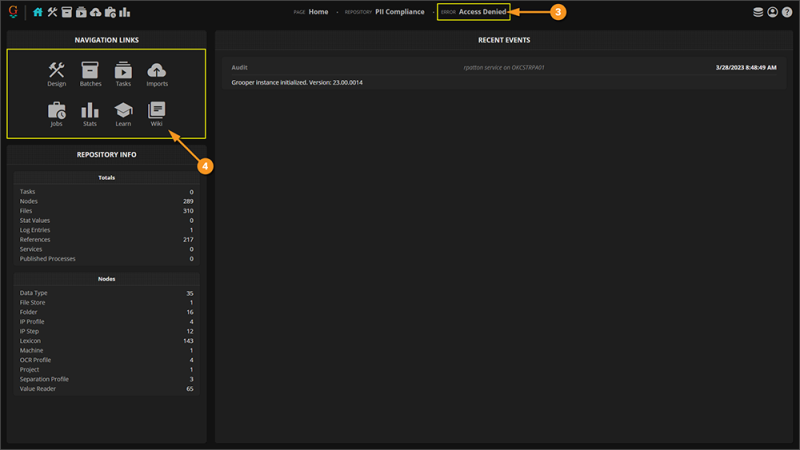Click the Repository Info panel header
800x450 pixels.
(x=107, y=155)
